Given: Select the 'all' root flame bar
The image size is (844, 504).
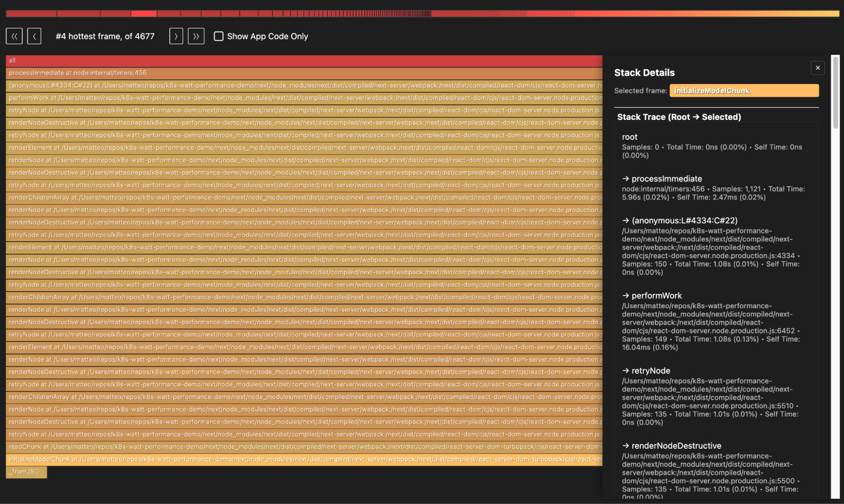Looking at the screenshot, I should coord(296,61).
